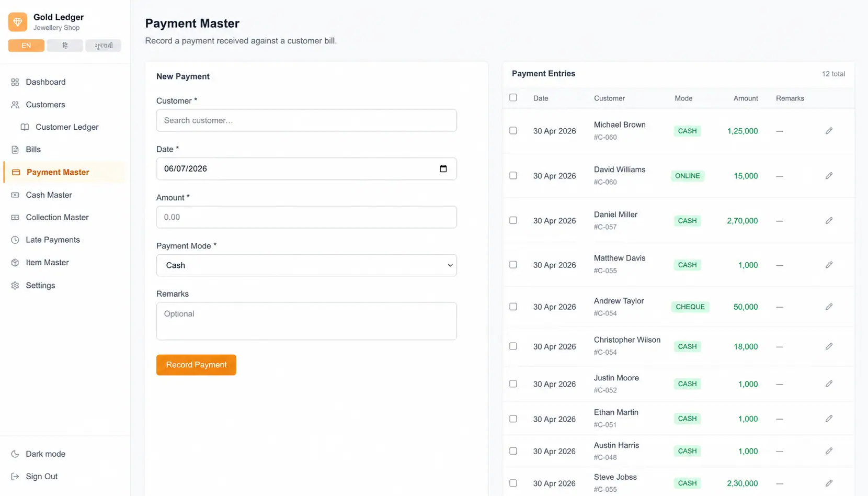This screenshot has height=496, width=868.
Task: Click the Payment Master card icon
Action: point(16,172)
